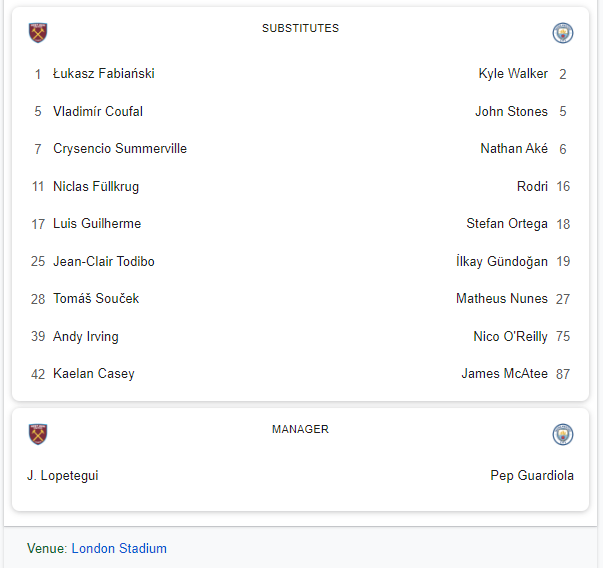
Task: Click on James McAtee's name
Action: 504,374
